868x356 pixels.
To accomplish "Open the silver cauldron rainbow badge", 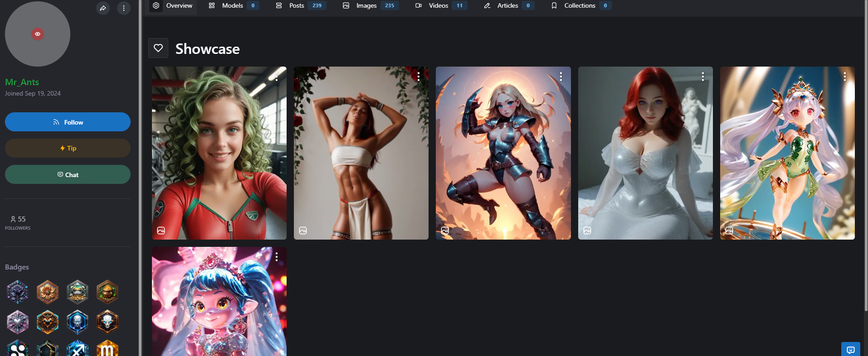I will 78,292.
